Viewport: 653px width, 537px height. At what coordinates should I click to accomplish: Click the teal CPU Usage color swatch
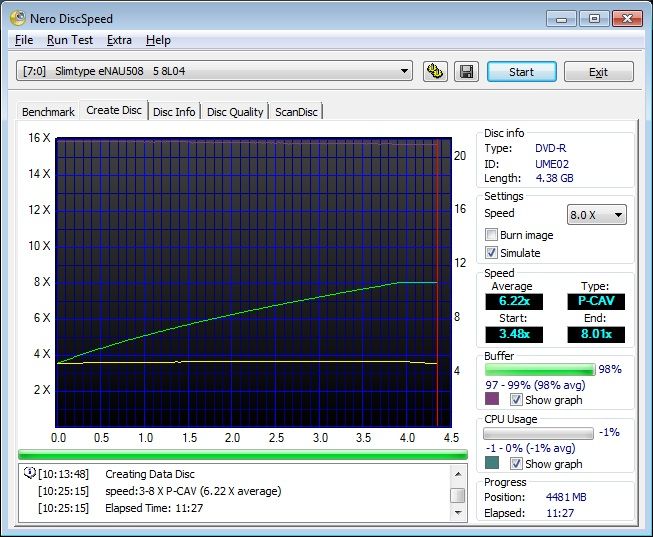(x=491, y=464)
